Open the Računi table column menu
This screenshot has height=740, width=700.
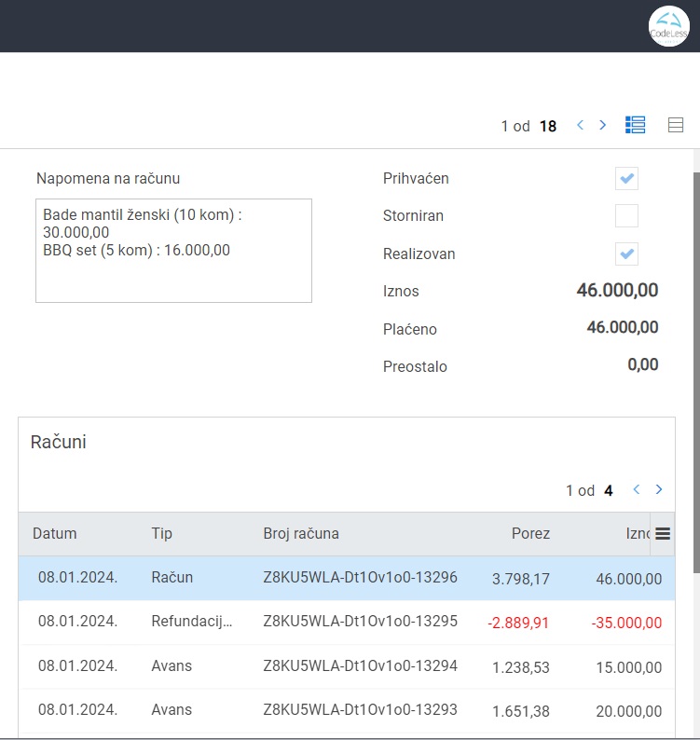(663, 534)
